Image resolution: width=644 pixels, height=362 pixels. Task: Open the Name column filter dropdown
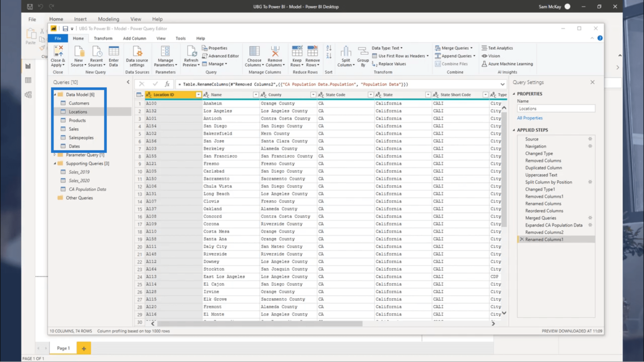click(x=256, y=95)
